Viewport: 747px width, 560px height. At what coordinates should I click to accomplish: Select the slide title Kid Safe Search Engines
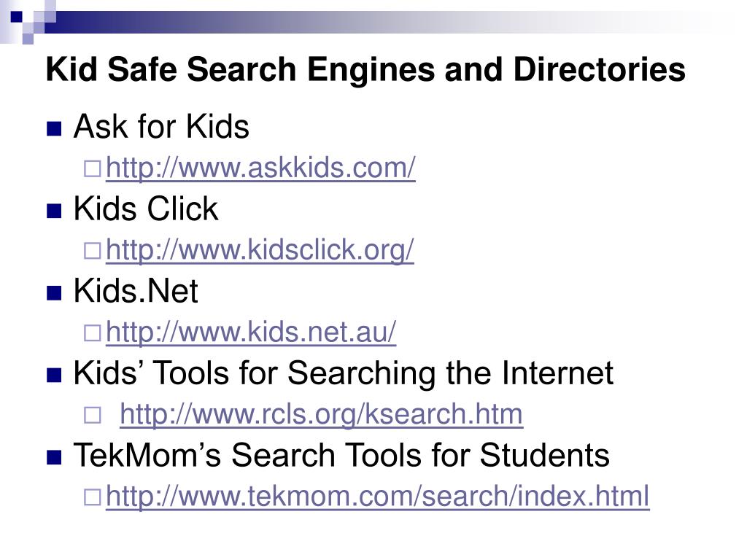coord(365,70)
